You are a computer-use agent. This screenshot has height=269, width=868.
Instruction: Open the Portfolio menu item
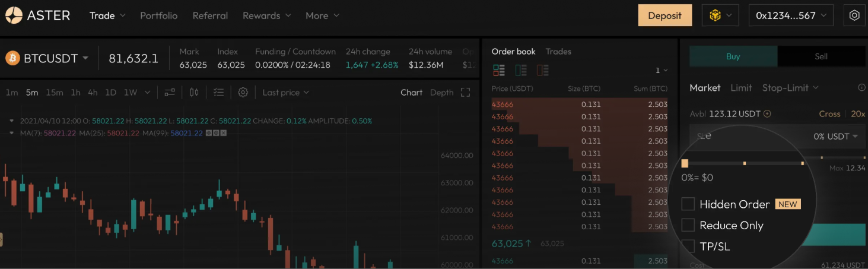click(x=158, y=15)
